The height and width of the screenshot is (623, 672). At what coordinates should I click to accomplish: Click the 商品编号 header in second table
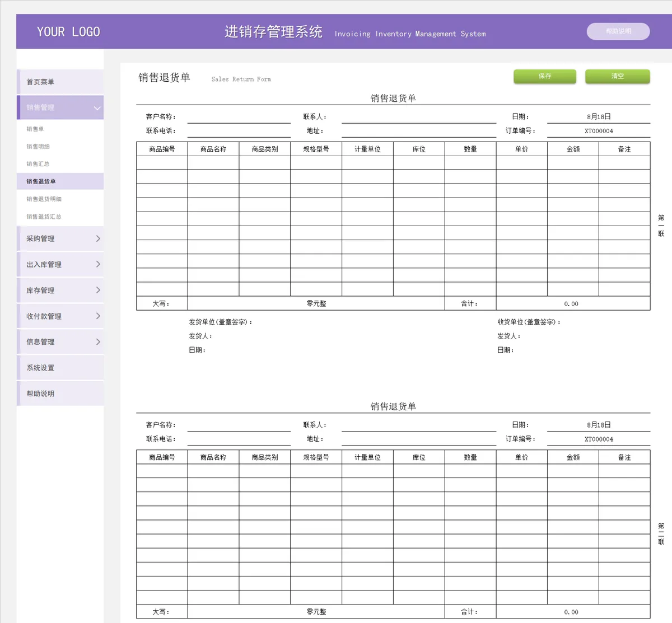[162, 457]
